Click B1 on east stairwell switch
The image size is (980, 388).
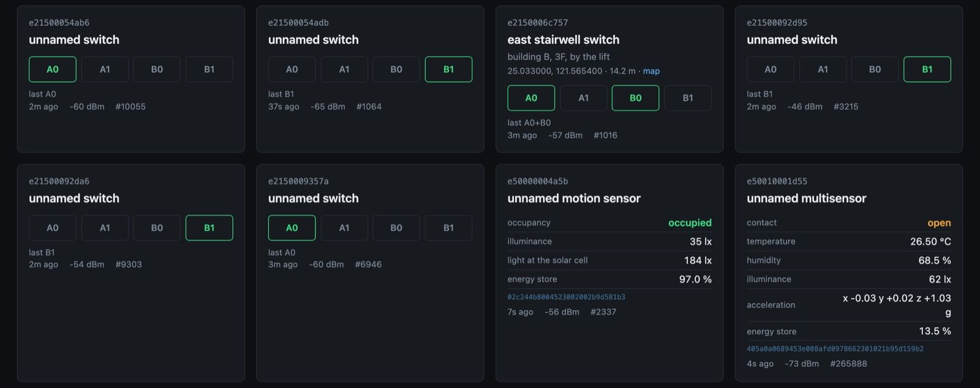(688, 98)
